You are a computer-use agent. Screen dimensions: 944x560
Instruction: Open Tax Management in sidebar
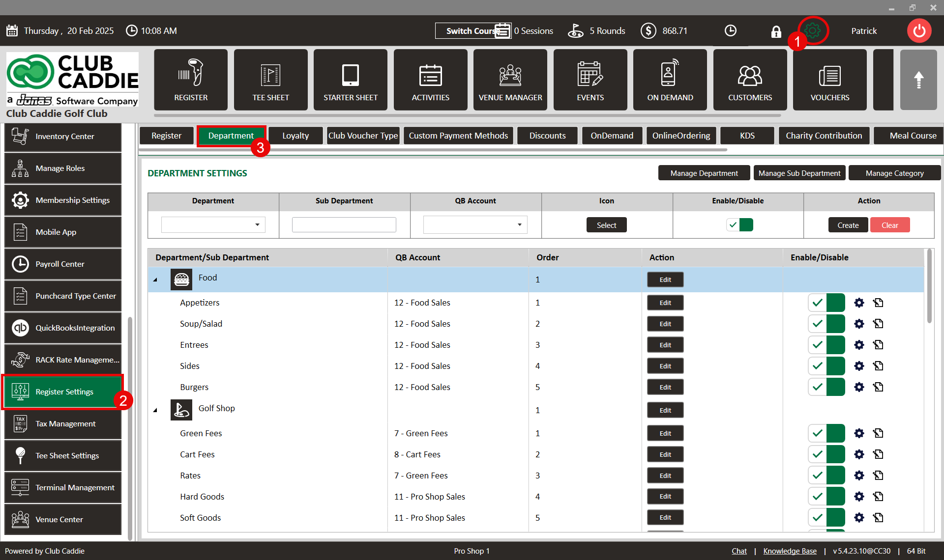[63, 423]
